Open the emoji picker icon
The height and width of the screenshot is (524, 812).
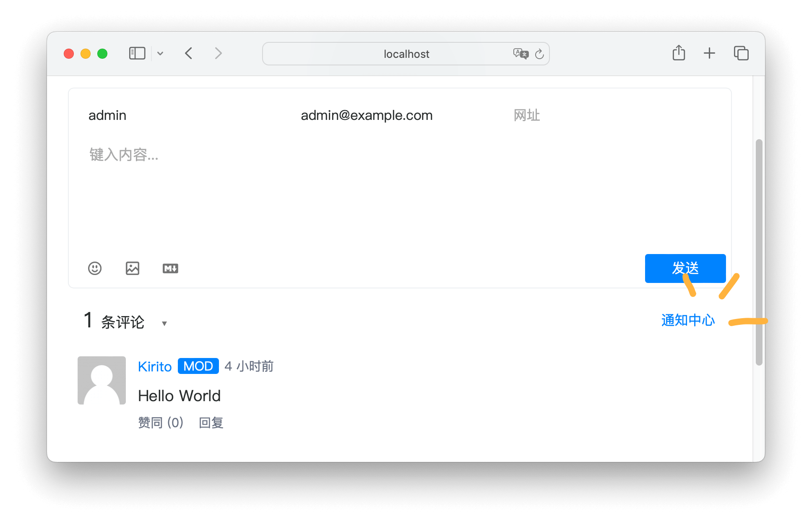pos(95,268)
